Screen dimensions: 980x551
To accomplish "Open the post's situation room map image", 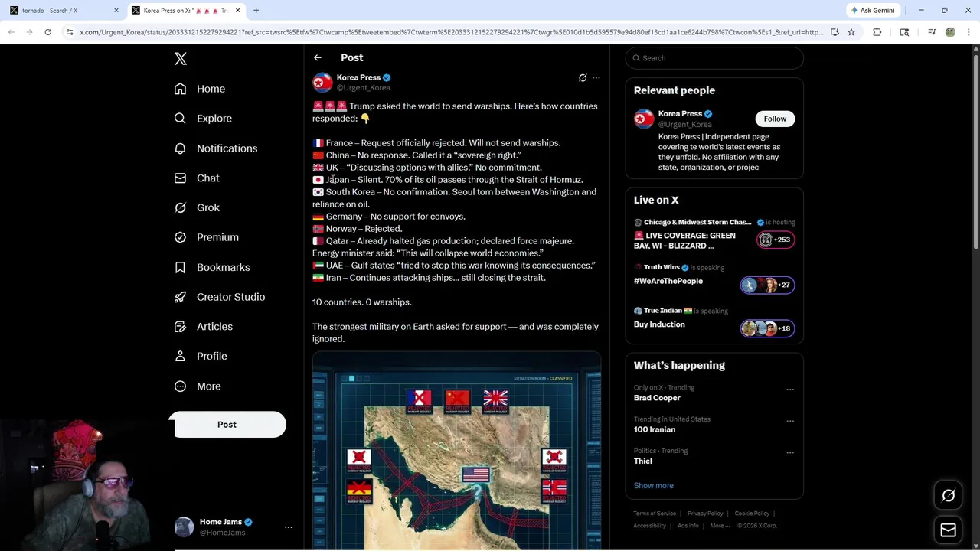I will [x=456, y=452].
